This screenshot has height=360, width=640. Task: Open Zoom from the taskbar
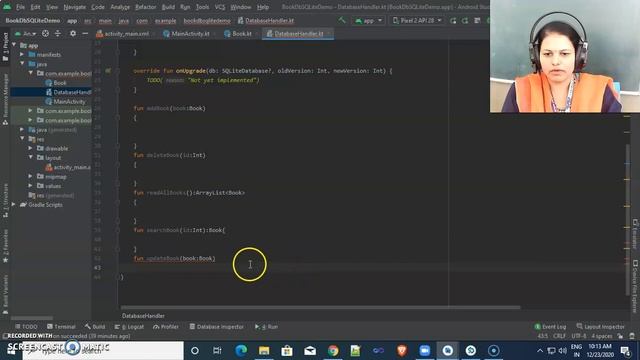point(425,351)
